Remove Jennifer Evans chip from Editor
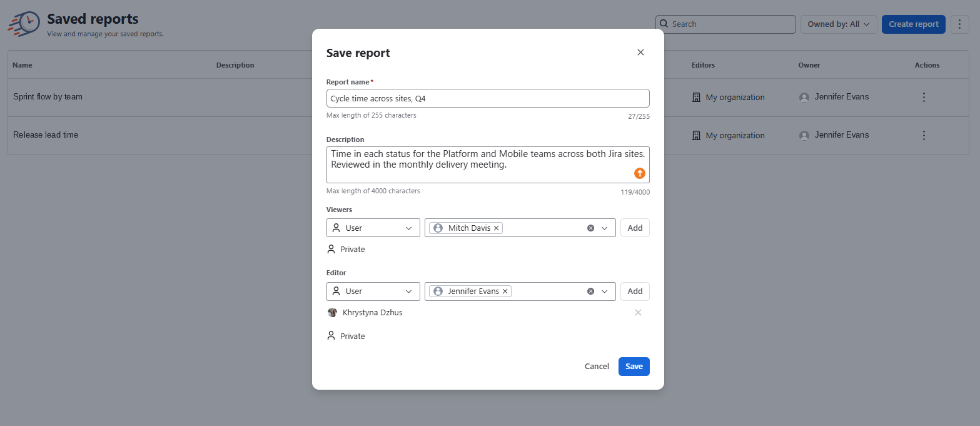The width and height of the screenshot is (980, 426). (x=505, y=292)
